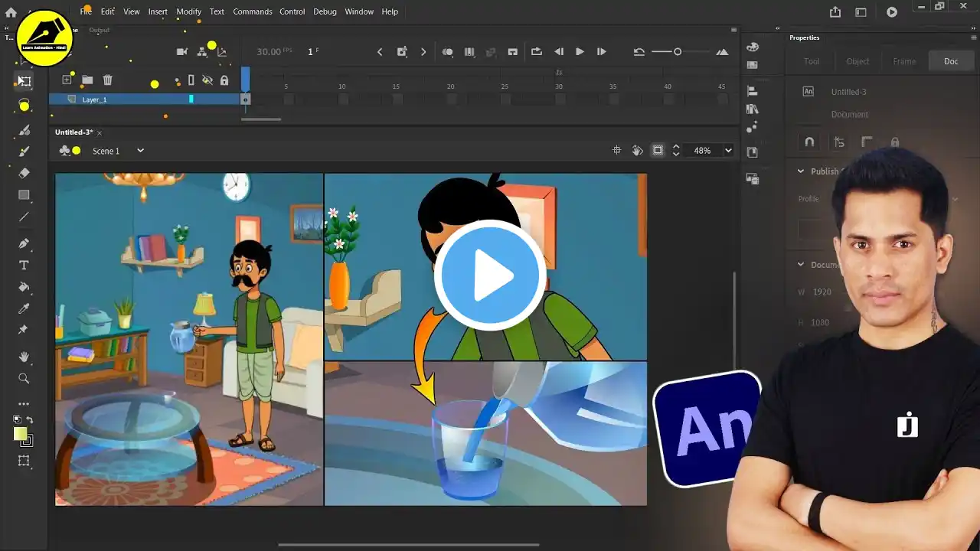Switch to the Frame properties tab
Viewport: 980px width, 551px height.
coord(903,61)
